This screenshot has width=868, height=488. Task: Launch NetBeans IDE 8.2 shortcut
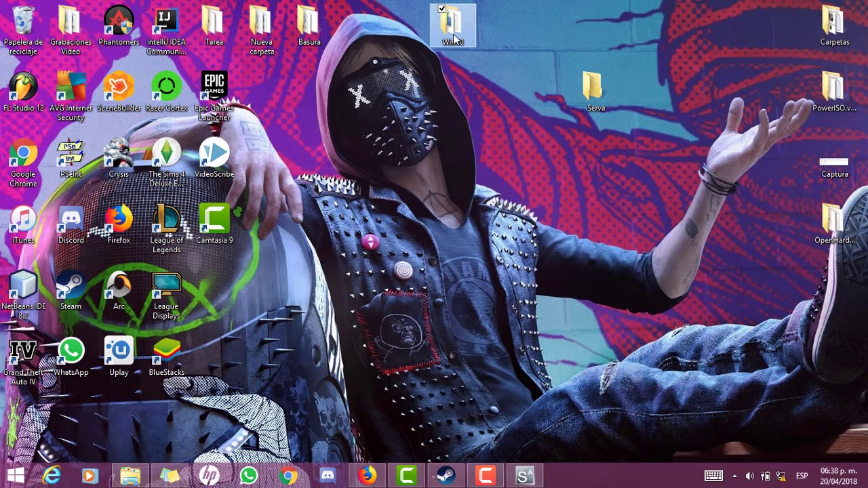coord(23,295)
